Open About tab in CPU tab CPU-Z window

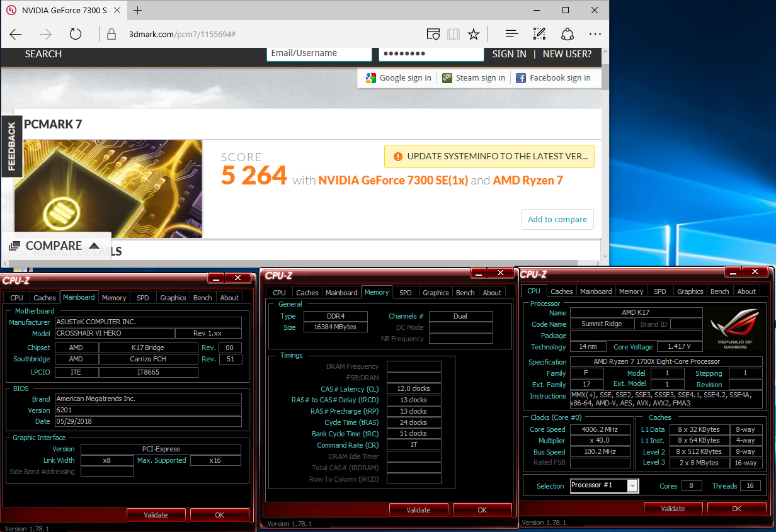pos(746,291)
